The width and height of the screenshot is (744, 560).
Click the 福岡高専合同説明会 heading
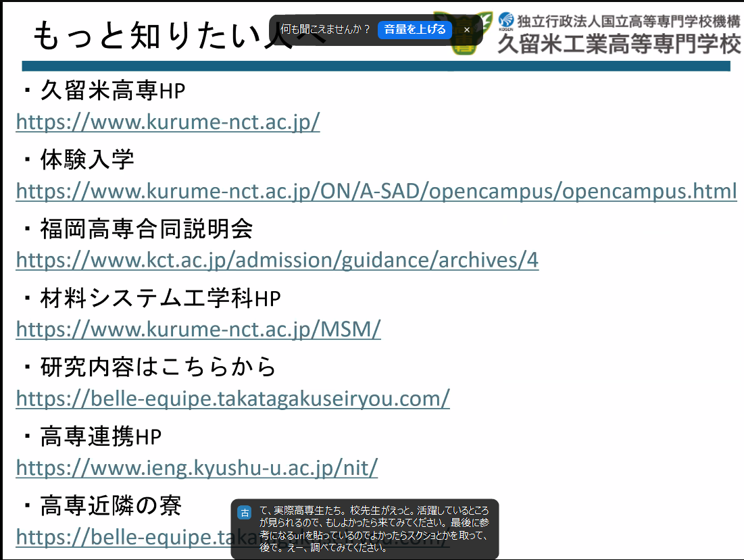146,229
